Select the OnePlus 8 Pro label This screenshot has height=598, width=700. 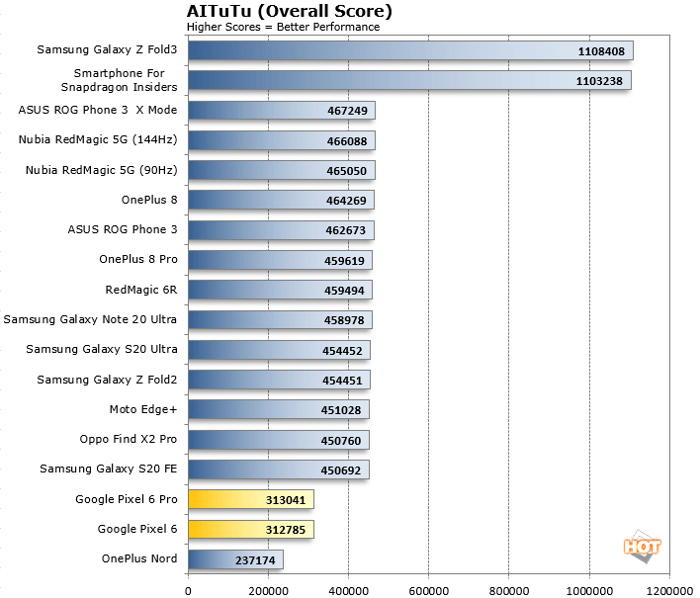138,259
